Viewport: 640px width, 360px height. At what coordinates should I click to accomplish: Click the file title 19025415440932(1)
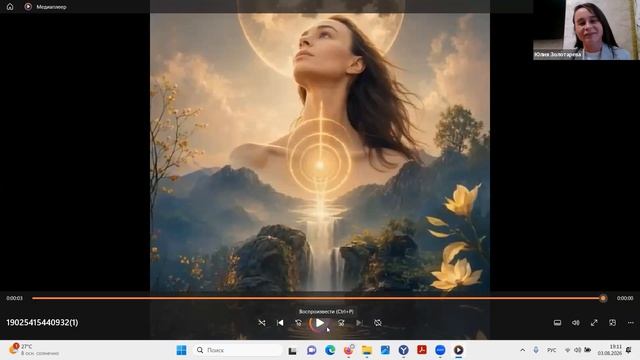(x=42, y=322)
